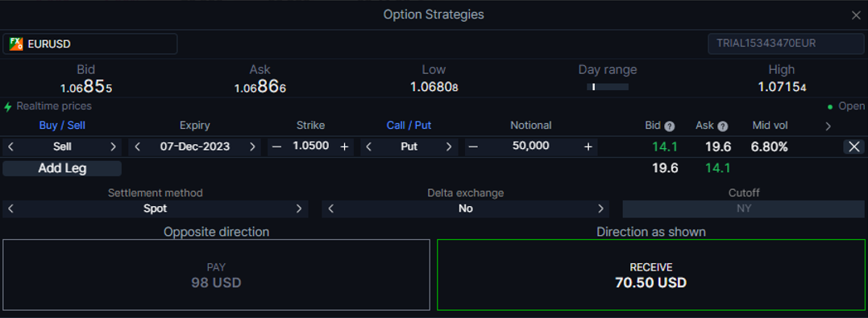Increase the strike with plus icon

pyautogui.click(x=344, y=147)
